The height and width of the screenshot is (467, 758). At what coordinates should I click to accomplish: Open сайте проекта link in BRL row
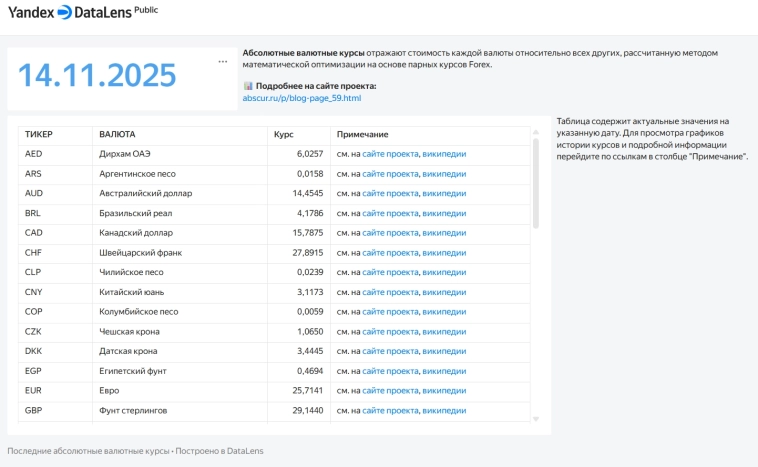(390, 213)
